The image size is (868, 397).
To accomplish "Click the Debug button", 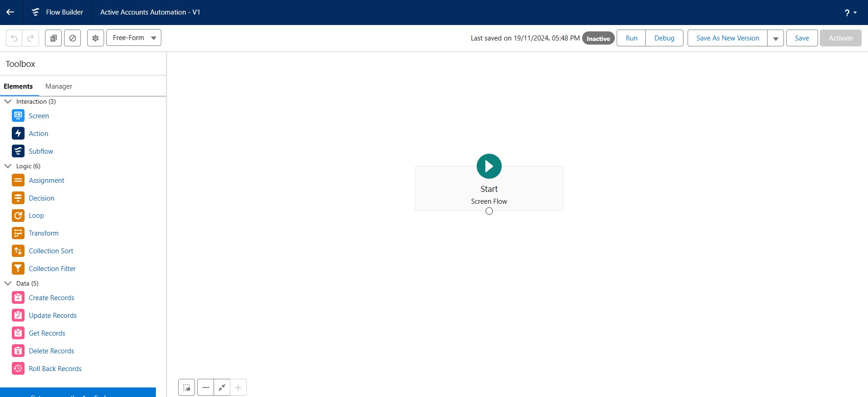I will [664, 38].
